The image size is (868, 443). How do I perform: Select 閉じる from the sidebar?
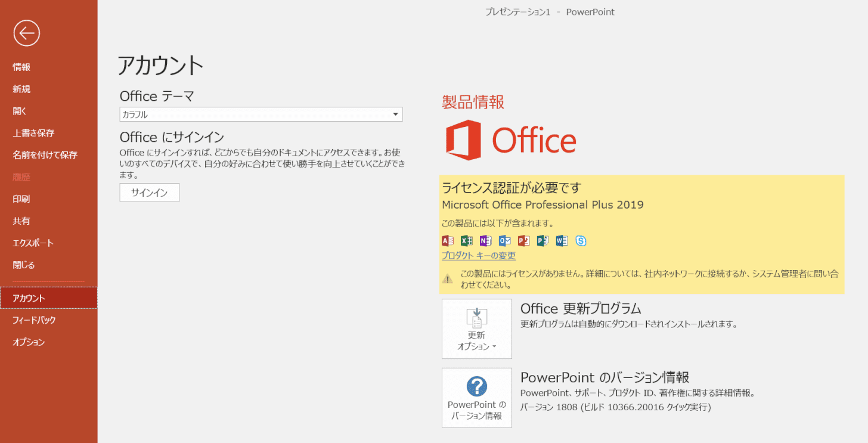click(x=48, y=265)
